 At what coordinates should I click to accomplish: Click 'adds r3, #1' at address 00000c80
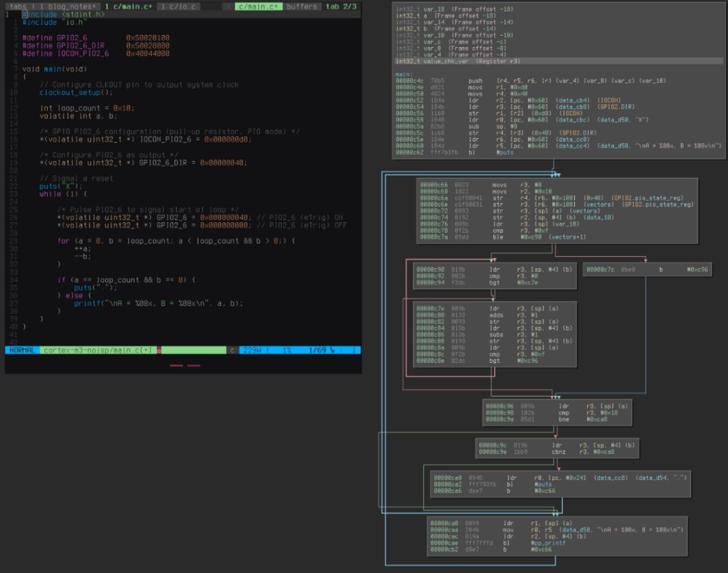coord(477,315)
